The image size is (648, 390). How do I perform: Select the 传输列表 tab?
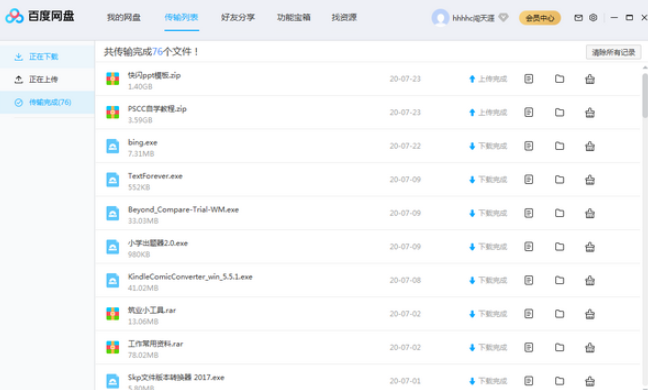point(181,17)
